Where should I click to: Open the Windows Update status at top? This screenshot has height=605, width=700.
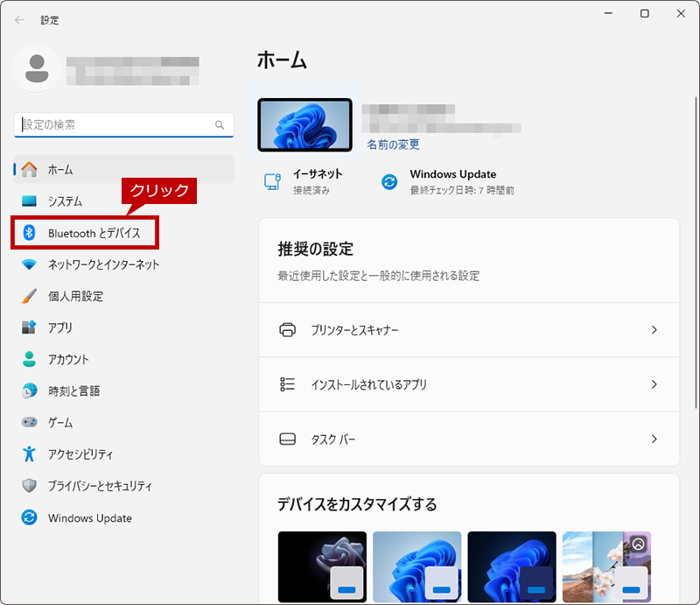pos(447,182)
